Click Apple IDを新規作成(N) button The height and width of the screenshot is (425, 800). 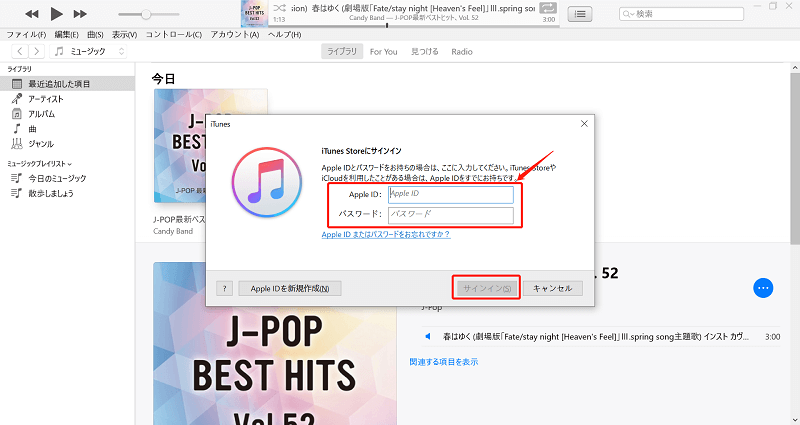(x=290, y=288)
